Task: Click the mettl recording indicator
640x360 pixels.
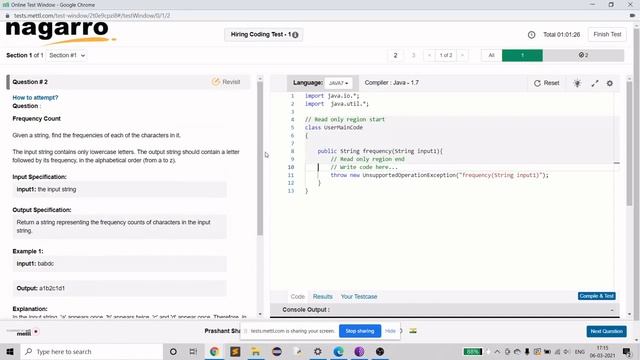Action: pyautogui.click(x=36, y=331)
